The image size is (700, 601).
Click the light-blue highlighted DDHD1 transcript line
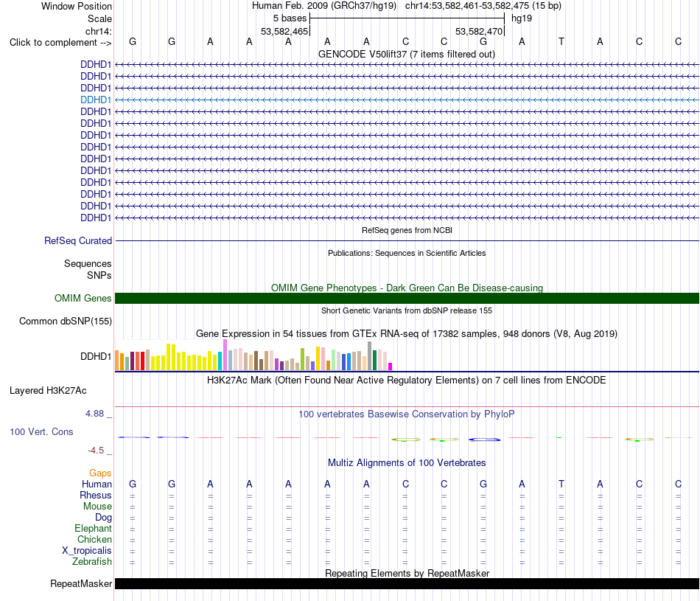tap(407, 100)
